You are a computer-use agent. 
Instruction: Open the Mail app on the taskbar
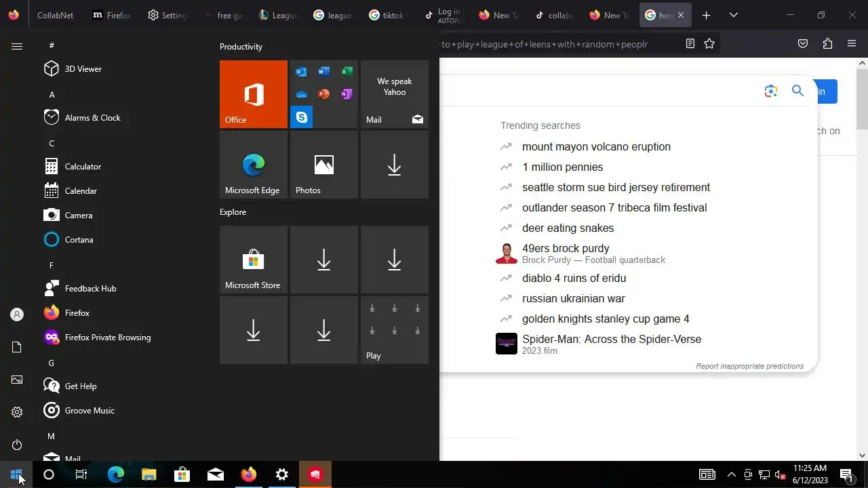216,474
